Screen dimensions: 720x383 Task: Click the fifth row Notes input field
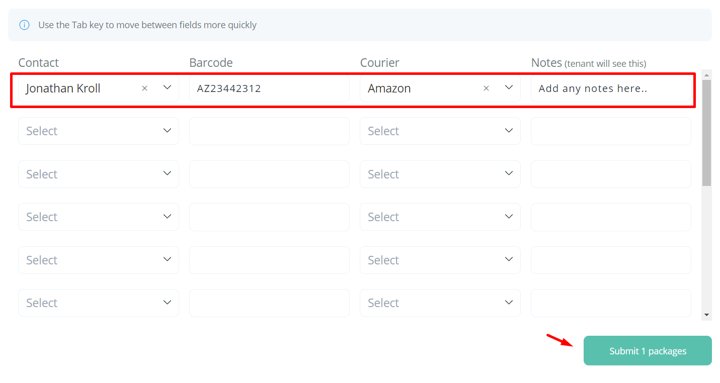click(611, 260)
